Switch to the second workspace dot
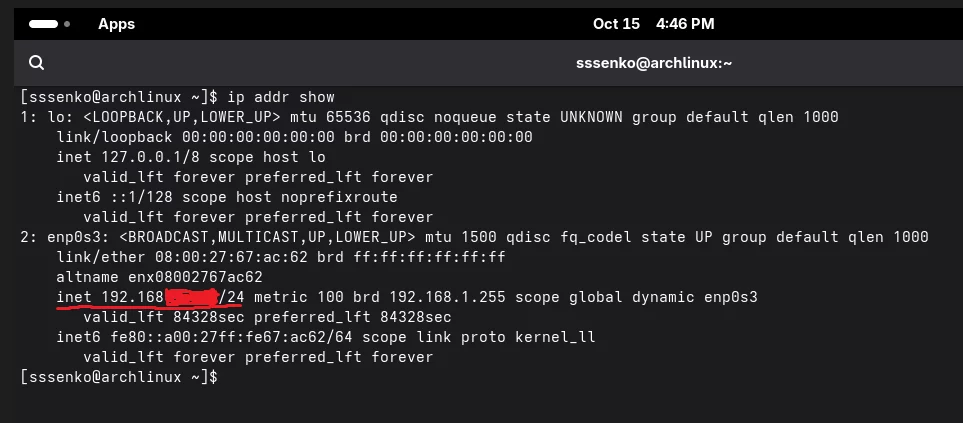 click(x=67, y=23)
